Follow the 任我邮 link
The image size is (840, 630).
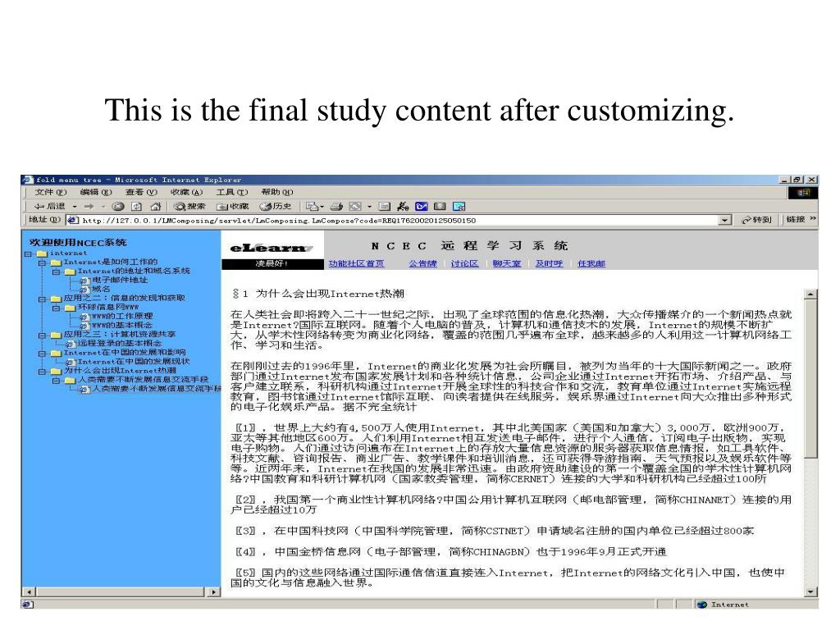coord(591,263)
